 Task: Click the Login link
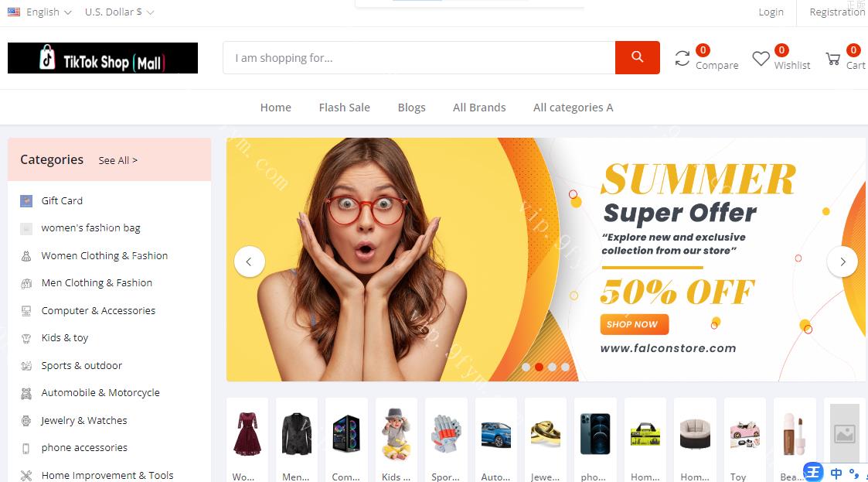[x=771, y=12]
